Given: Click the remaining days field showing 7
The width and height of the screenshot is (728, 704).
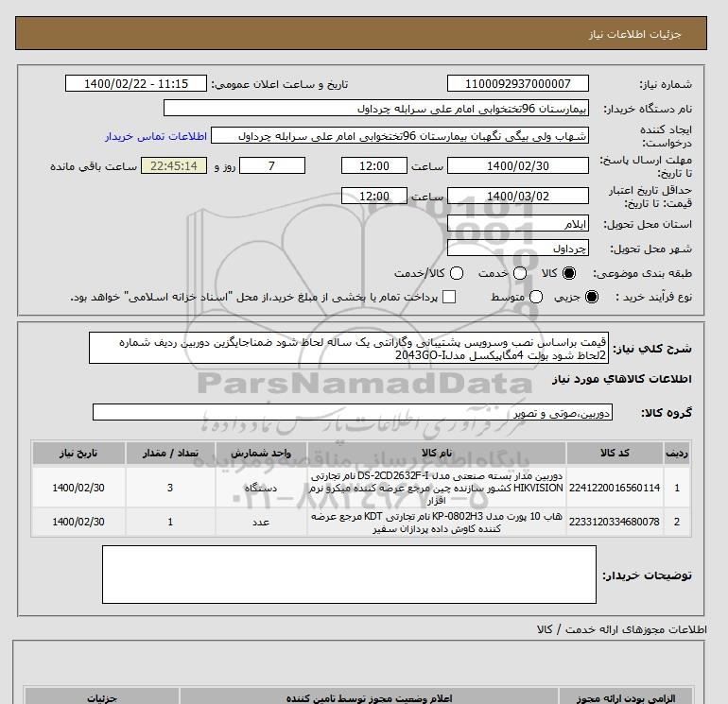Looking at the screenshot, I should (272, 165).
